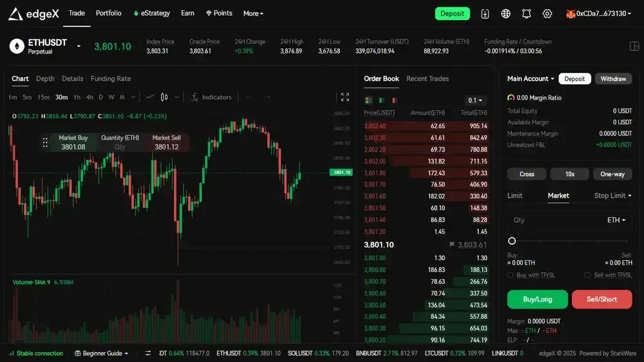The height and width of the screenshot is (362, 644).
Task: Switch chart interval to 1m
Action: pos(13,97)
